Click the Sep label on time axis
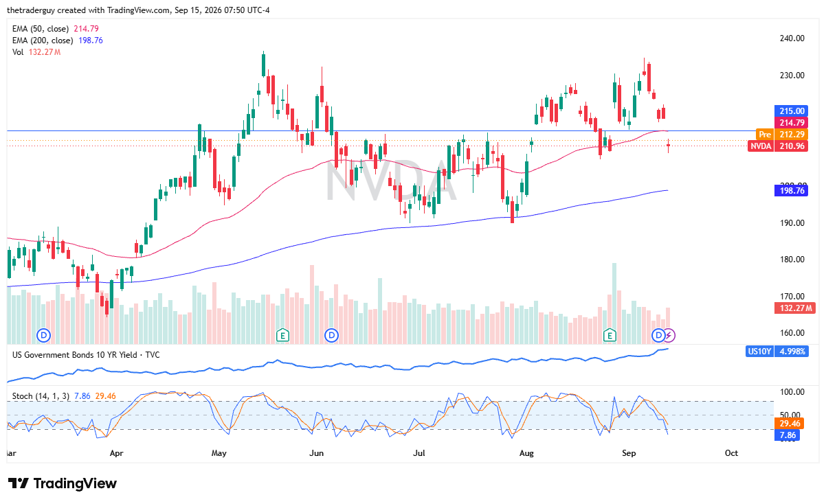The height and width of the screenshot is (504, 826). [x=629, y=453]
